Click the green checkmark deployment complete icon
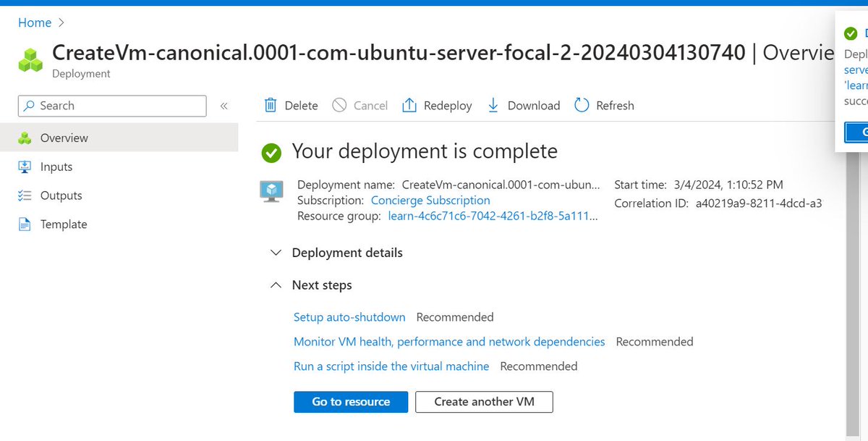This screenshot has height=441, width=868. (271, 152)
